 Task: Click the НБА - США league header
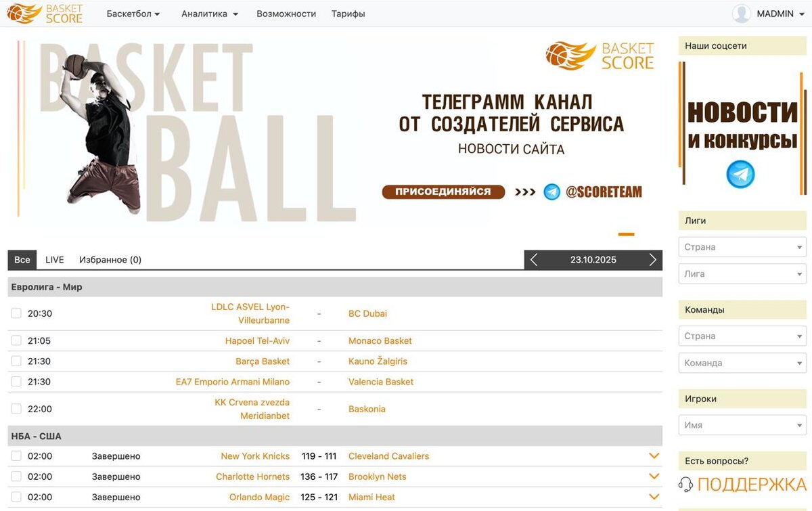335,436
